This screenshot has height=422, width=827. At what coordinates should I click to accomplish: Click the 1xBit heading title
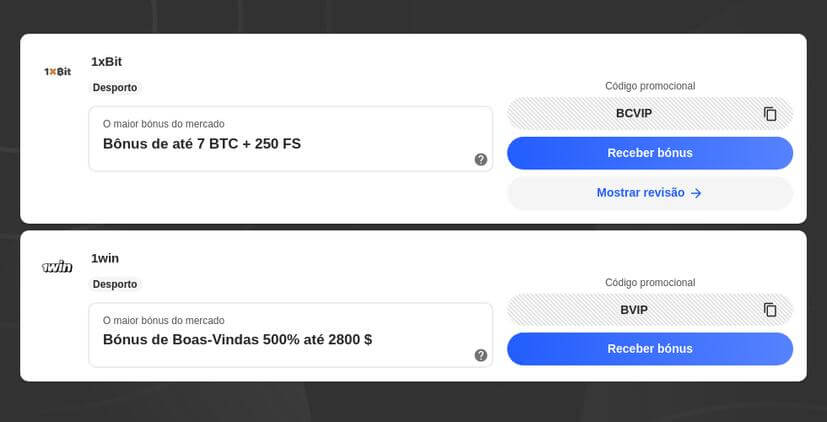tap(106, 62)
